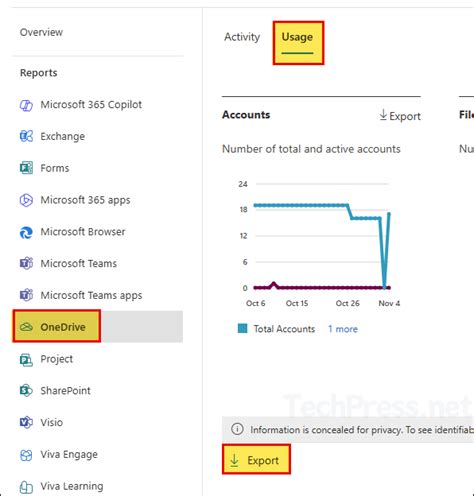Export the Accounts chart data
This screenshot has width=474, height=496.
[x=400, y=116]
